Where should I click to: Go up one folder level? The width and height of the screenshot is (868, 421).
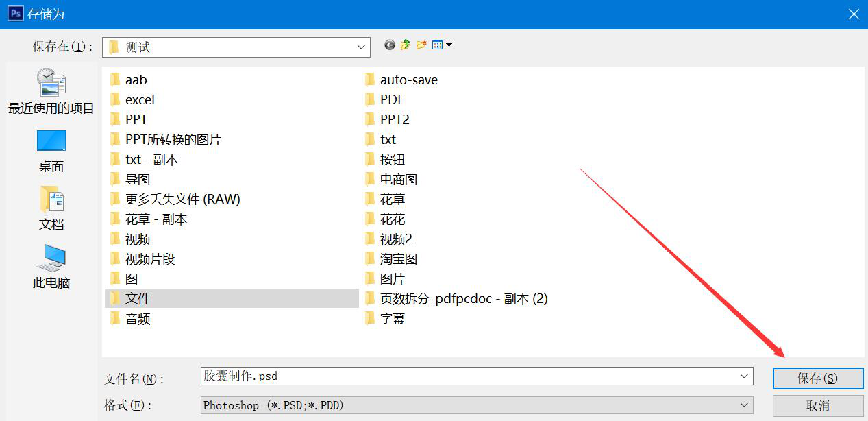click(x=406, y=45)
